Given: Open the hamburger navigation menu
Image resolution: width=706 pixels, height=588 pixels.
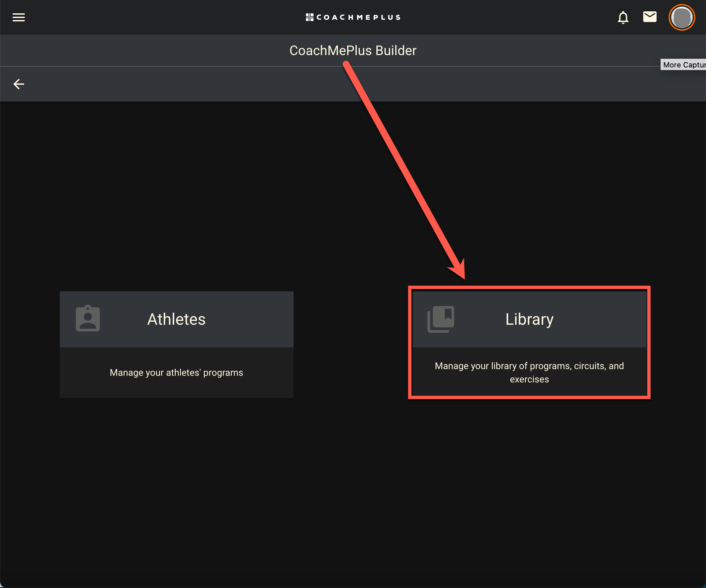Looking at the screenshot, I should [18, 17].
